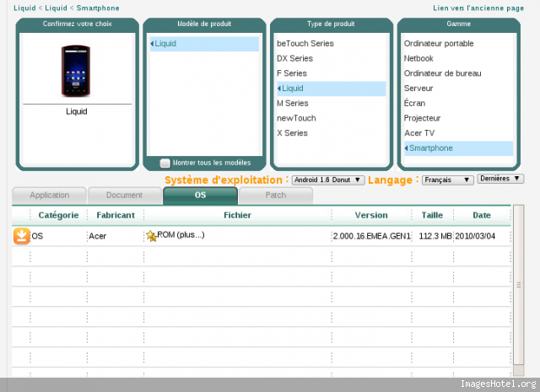Image resolution: width=540 pixels, height=392 pixels.
Task: Select Smartphone in Gamme list
Action: (459, 148)
